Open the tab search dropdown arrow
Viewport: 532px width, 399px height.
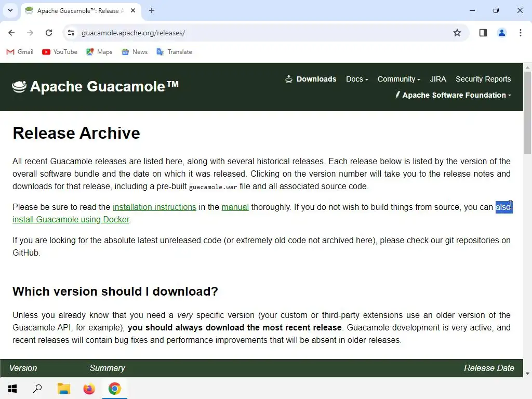pos(10,10)
